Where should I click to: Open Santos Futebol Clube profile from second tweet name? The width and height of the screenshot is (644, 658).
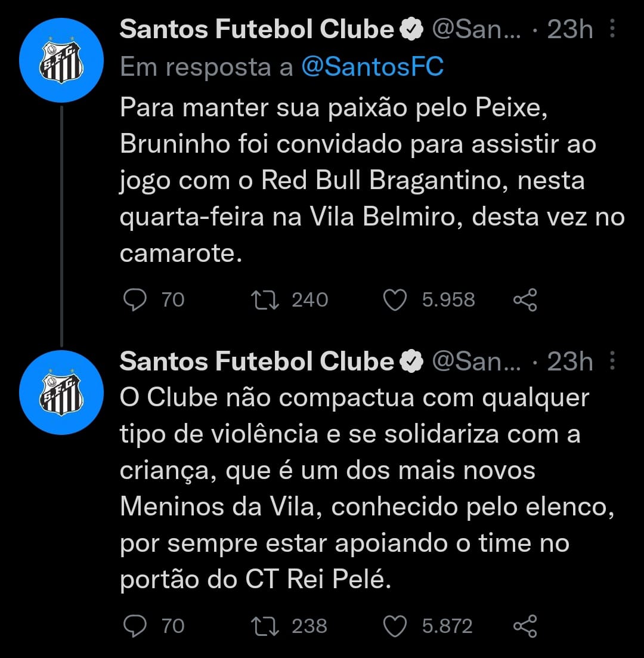pyautogui.click(x=257, y=362)
